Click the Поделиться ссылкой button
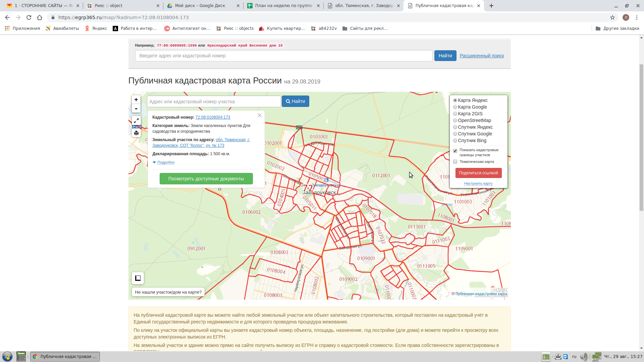 [x=478, y=173]
